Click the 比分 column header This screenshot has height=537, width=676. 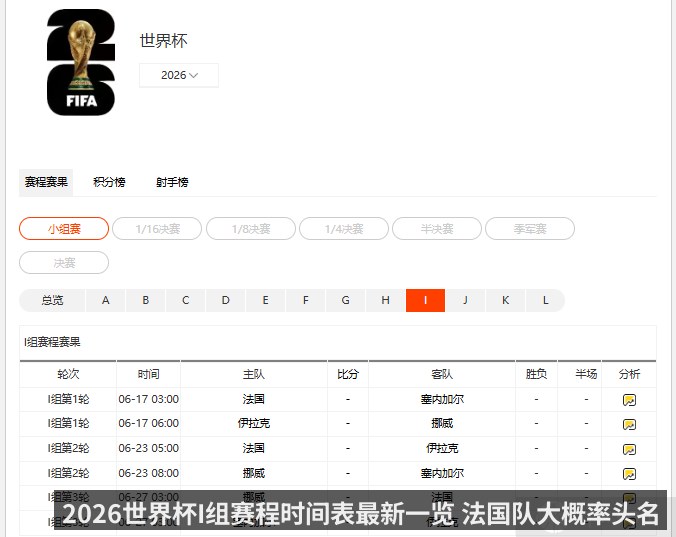tap(348, 374)
